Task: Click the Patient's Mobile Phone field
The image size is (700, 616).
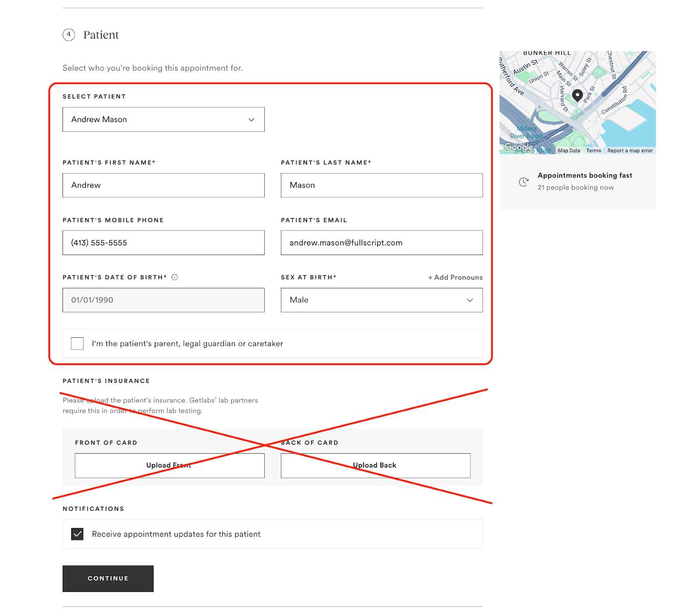Action: (x=163, y=242)
